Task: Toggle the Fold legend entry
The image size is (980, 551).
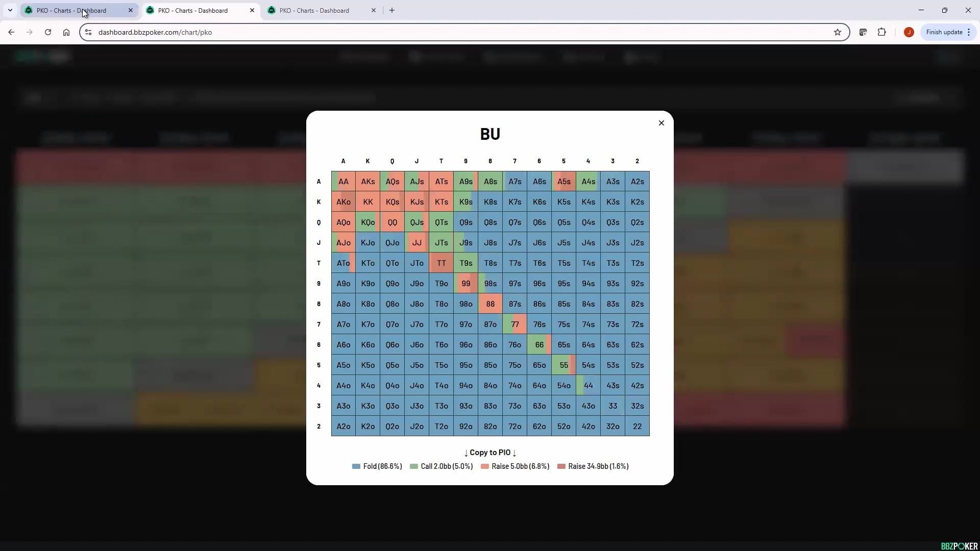Action: point(377,466)
